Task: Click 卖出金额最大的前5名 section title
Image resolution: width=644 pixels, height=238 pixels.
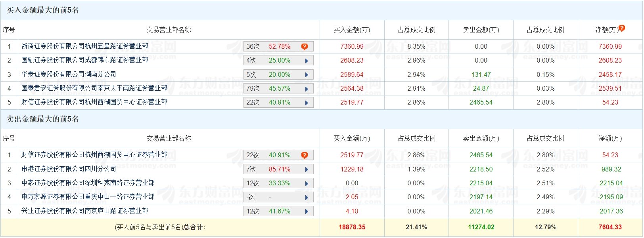Action: 43,119
